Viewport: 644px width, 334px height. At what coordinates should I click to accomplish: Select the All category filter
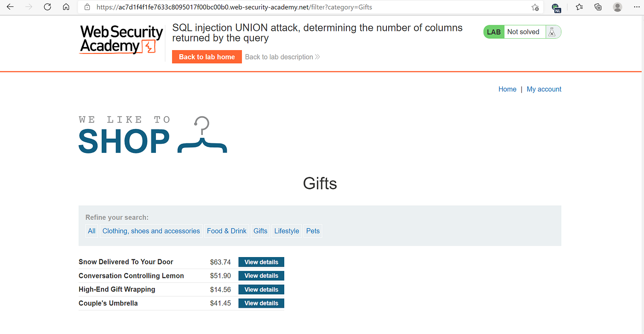(91, 231)
